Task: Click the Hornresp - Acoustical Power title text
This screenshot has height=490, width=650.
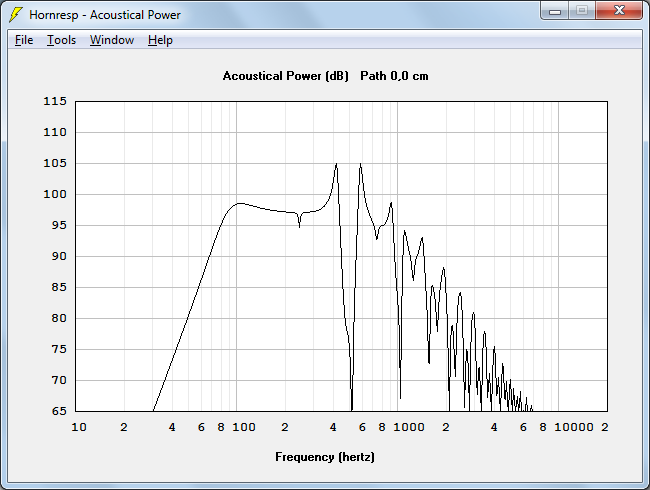Action: [x=105, y=15]
